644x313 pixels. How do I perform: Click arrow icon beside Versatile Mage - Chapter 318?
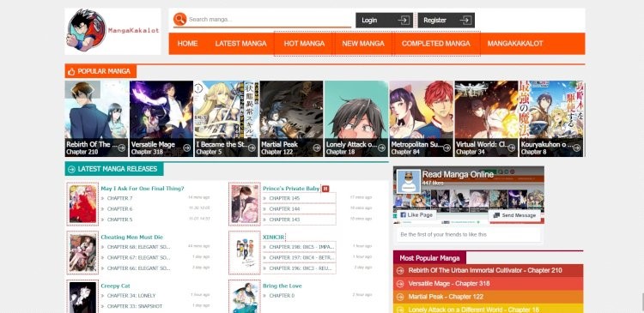pyautogui.click(x=400, y=284)
